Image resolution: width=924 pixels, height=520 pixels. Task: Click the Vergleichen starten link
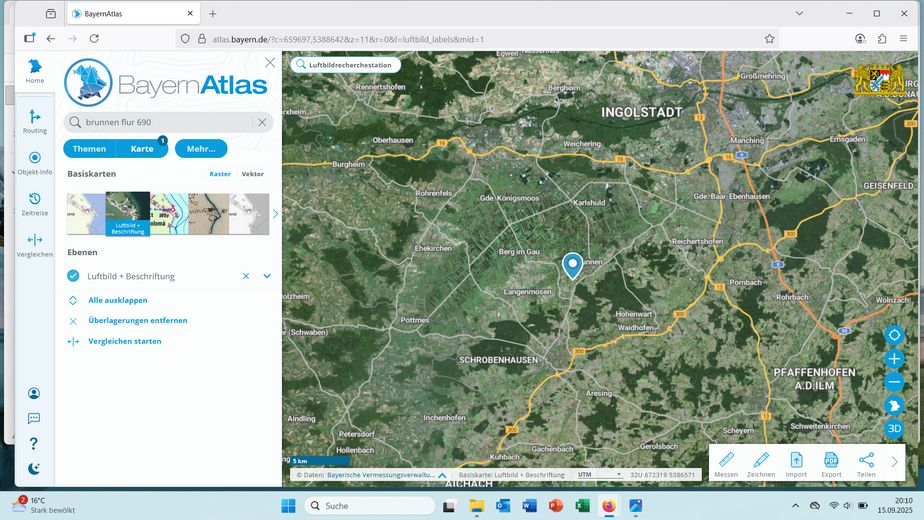(124, 341)
